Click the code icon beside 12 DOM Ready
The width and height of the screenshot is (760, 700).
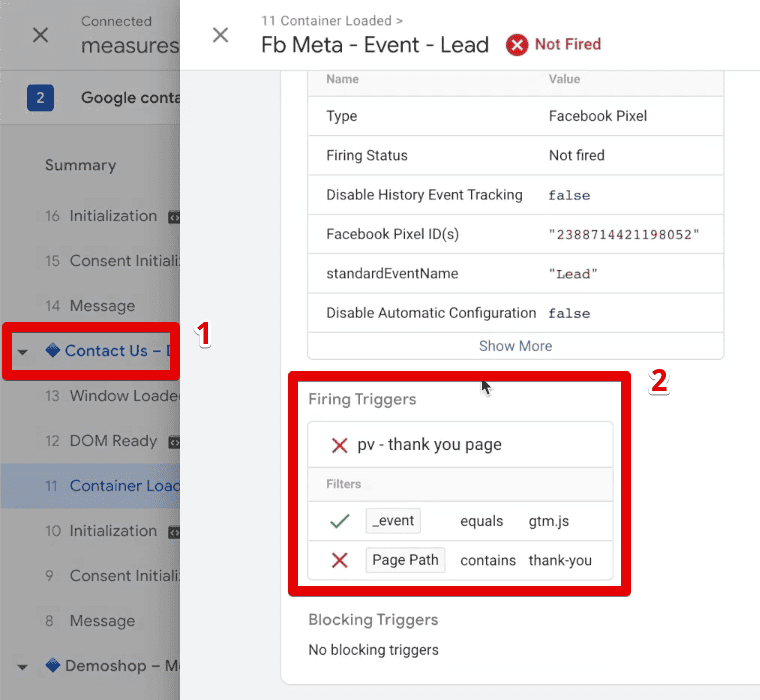coord(174,443)
